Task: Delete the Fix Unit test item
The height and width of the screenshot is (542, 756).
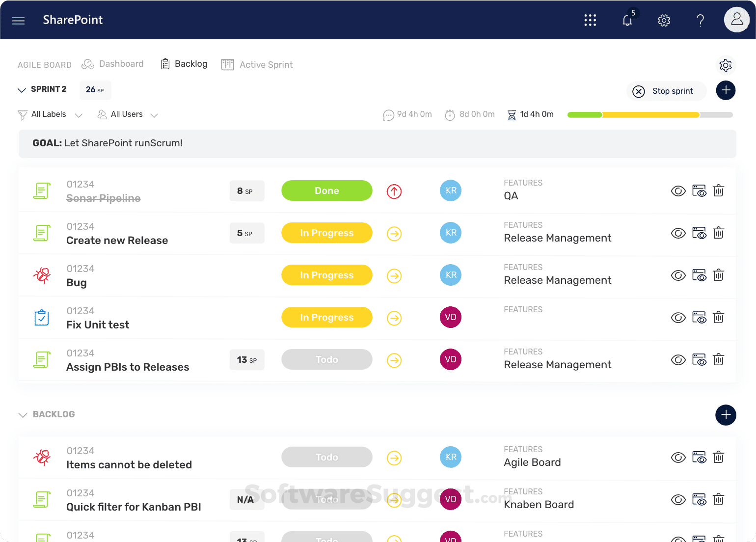Action: 719,317
